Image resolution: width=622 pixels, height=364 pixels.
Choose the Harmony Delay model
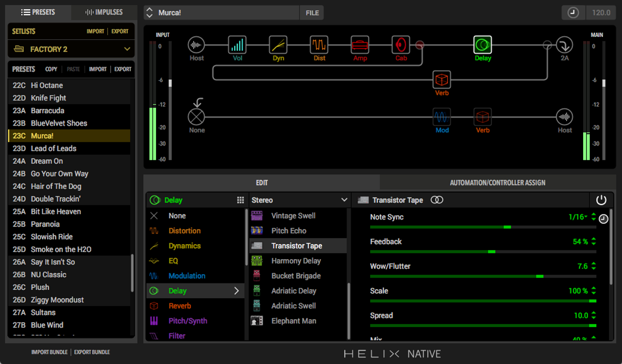click(298, 261)
